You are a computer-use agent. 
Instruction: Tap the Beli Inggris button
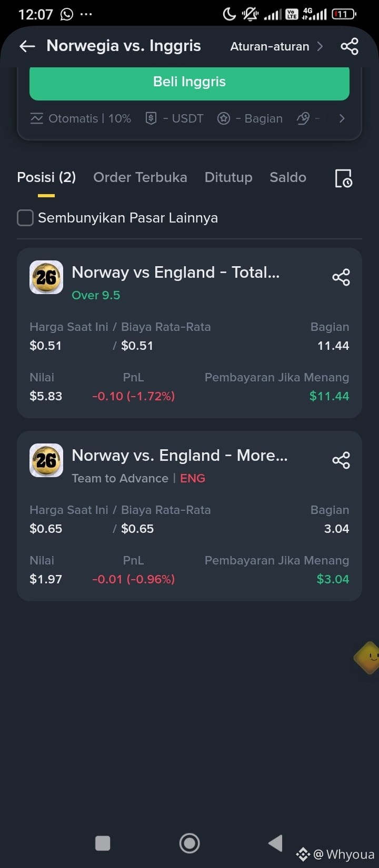189,82
